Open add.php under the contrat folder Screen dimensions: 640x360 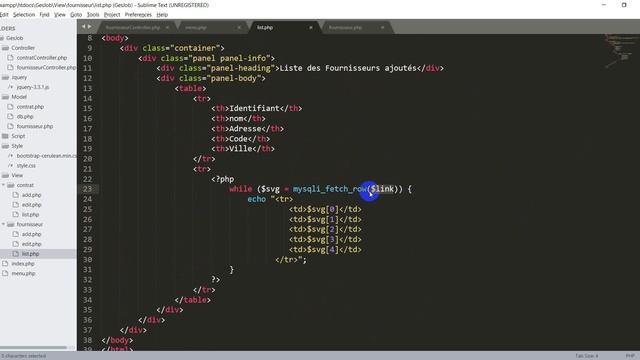point(31,195)
